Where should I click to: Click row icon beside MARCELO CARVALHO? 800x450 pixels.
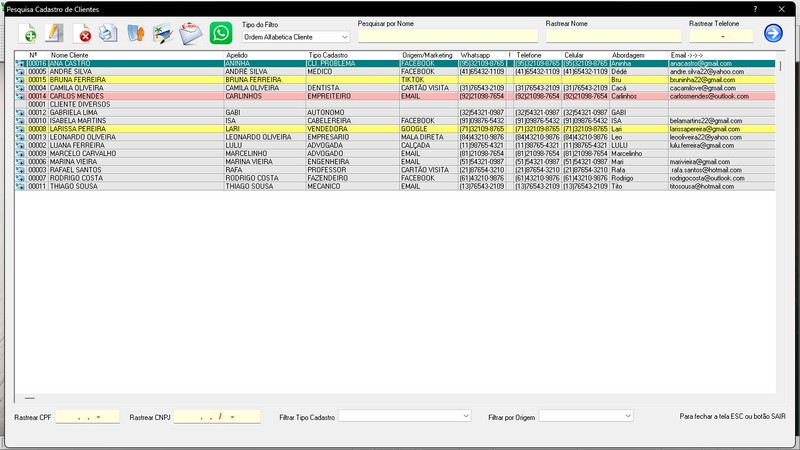[20, 154]
